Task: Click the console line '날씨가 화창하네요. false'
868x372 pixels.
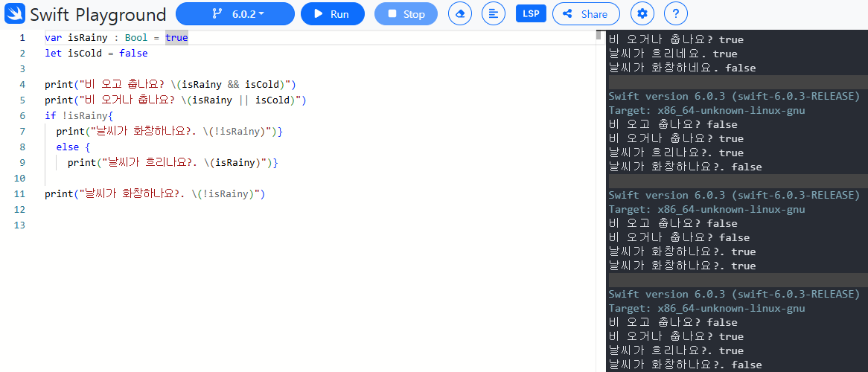Action: click(x=682, y=68)
